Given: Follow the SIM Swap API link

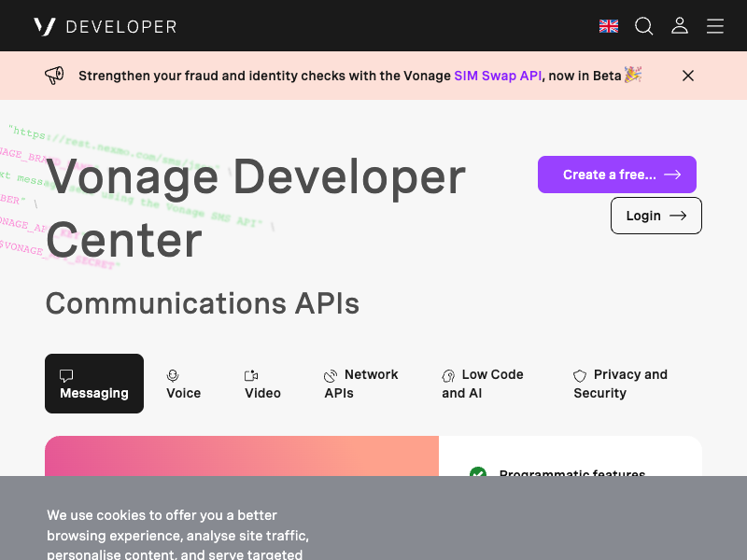Looking at the screenshot, I should pos(498,76).
